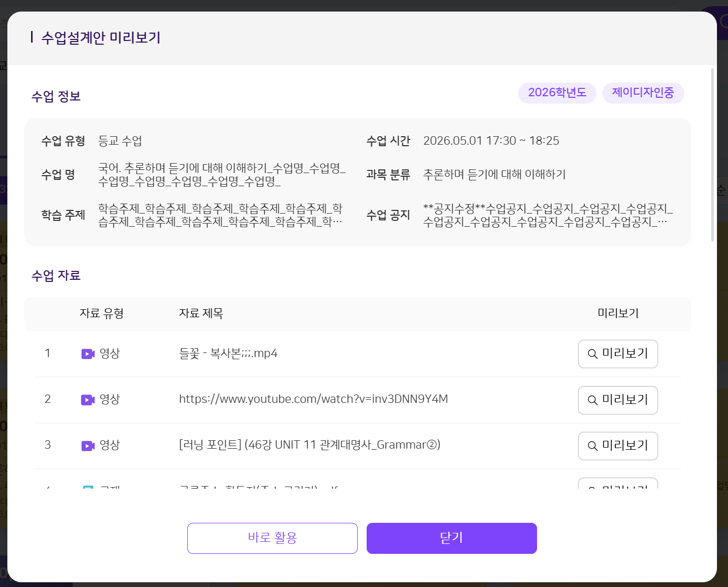Click the 수업설계안 미리보기 dialog title
The height and width of the screenshot is (587, 728).
(x=101, y=38)
